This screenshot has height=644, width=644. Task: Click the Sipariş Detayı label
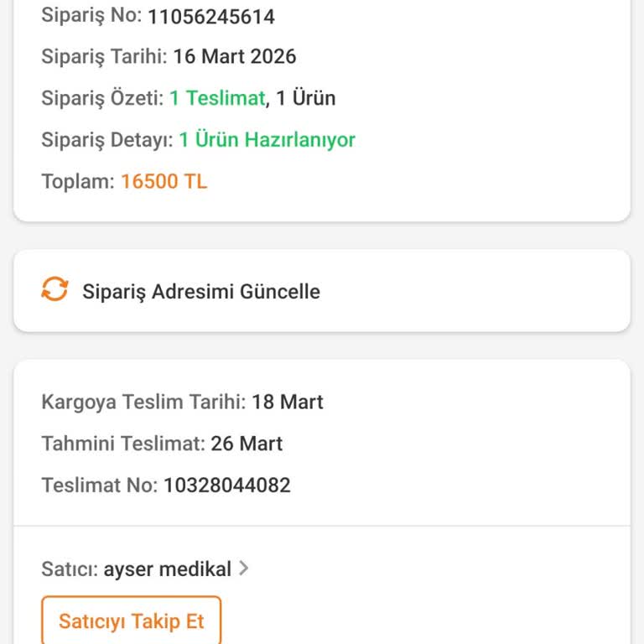click(107, 140)
